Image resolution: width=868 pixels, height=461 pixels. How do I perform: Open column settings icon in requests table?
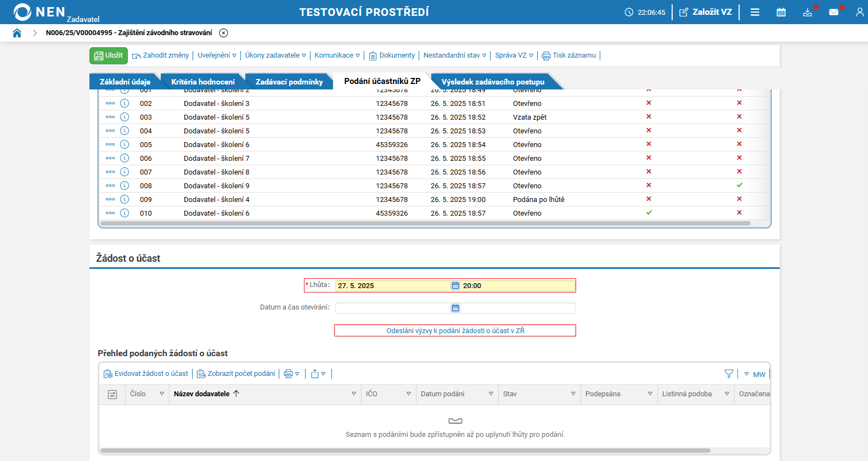[112, 395]
